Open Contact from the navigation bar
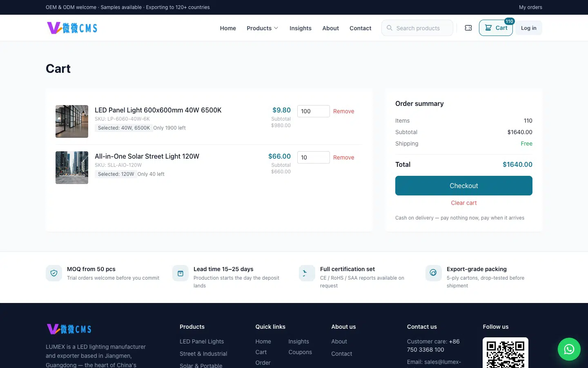Image resolution: width=588 pixels, height=368 pixels. (x=361, y=28)
